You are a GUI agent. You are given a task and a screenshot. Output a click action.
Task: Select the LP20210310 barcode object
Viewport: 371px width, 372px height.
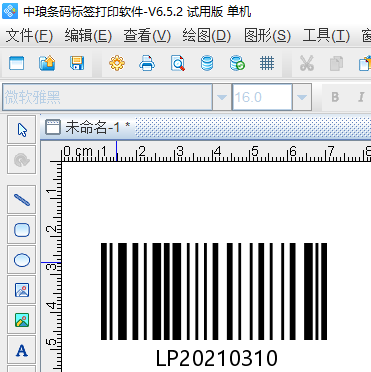[214, 304]
